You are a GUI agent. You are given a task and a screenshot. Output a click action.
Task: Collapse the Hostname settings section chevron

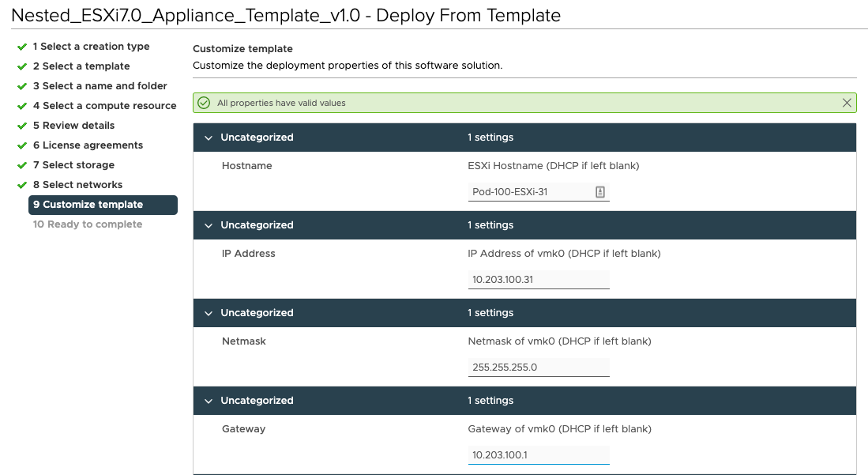click(209, 138)
